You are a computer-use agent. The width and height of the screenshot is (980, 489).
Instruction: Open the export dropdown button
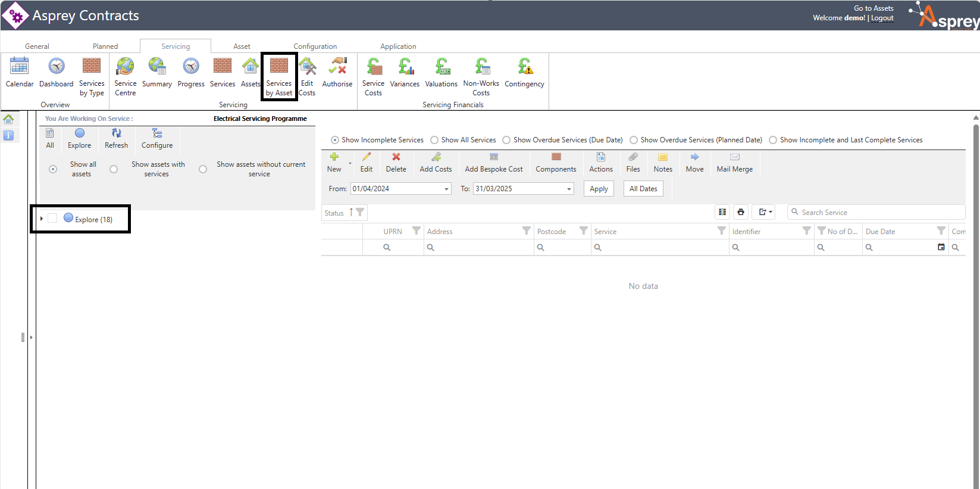point(763,212)
